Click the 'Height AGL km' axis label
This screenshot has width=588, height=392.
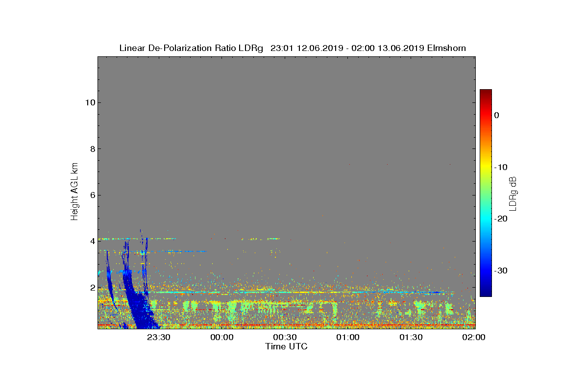click(x=74, y=193)
